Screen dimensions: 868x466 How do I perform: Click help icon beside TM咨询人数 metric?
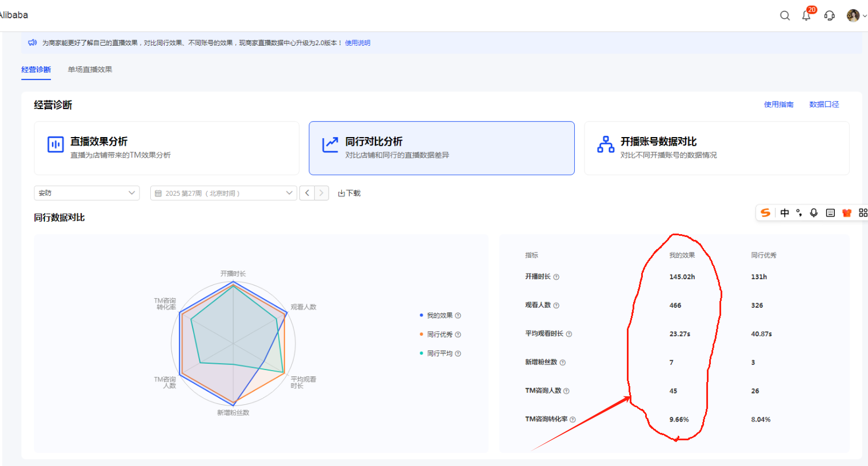point(567,391)
